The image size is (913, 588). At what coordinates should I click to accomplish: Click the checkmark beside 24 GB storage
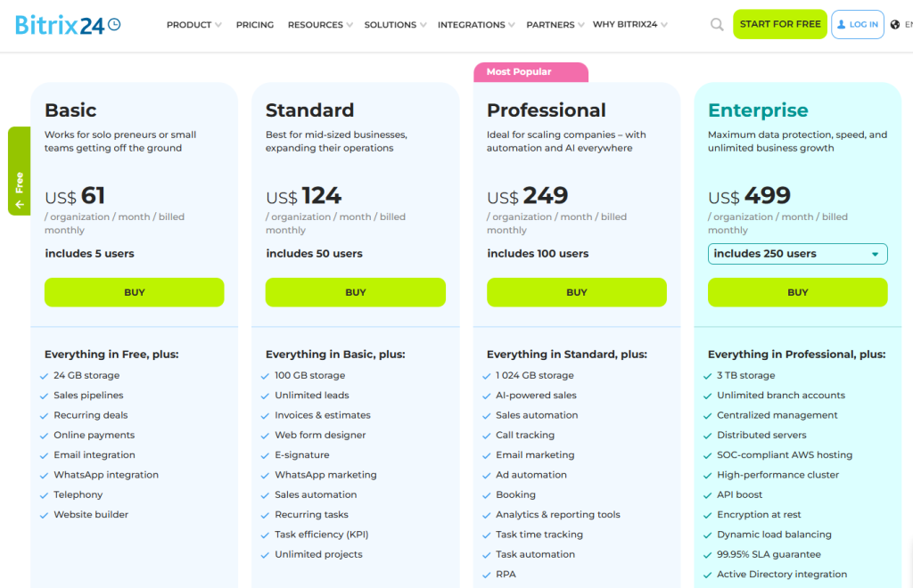[45, 376]
